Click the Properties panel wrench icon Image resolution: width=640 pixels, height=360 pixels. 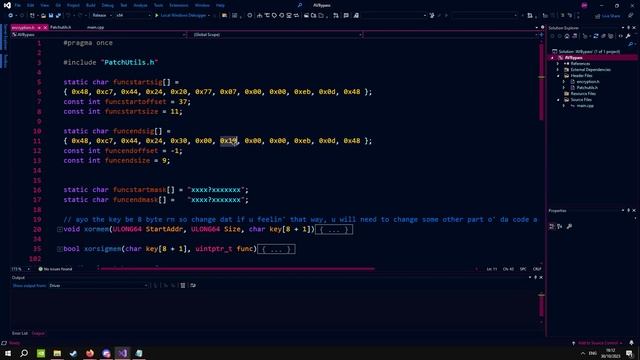(569, 226)
